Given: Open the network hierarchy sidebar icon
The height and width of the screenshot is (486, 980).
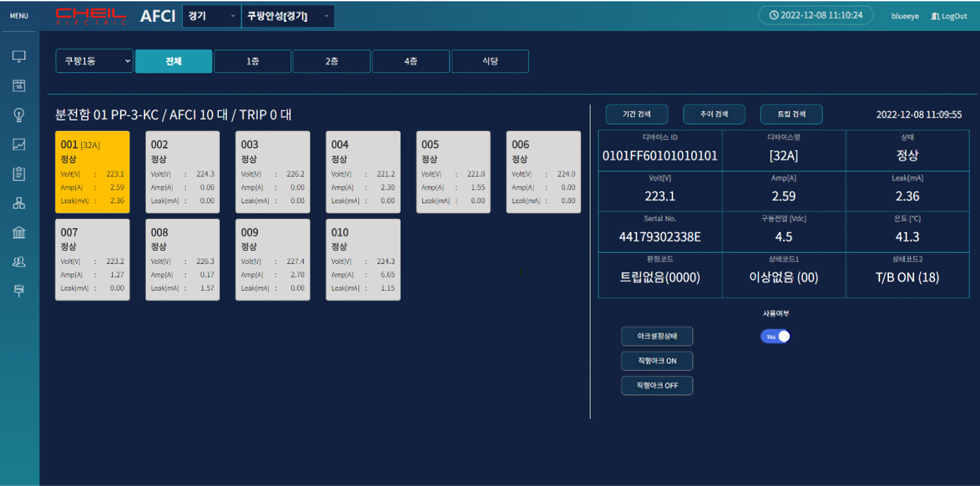Looking at the screenshot, I should (x=19, y=203).
